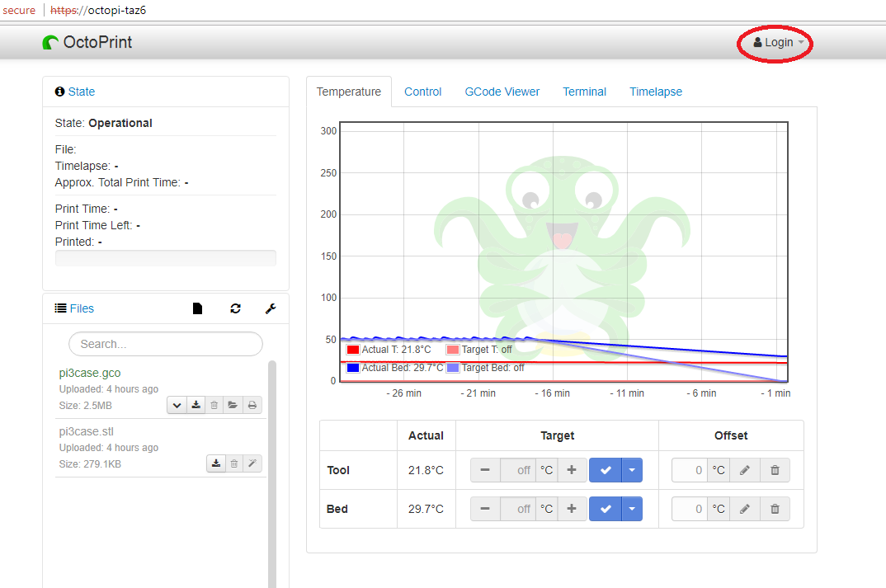Clear Tool offset with trash icon
The image size is (886, 588).
pos(775,470)
